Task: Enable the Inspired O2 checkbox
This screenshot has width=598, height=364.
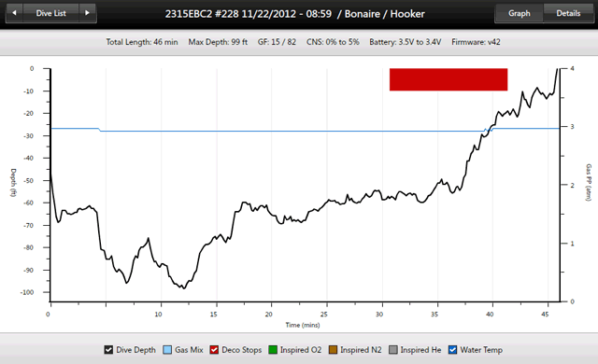Action: point(273,349)
